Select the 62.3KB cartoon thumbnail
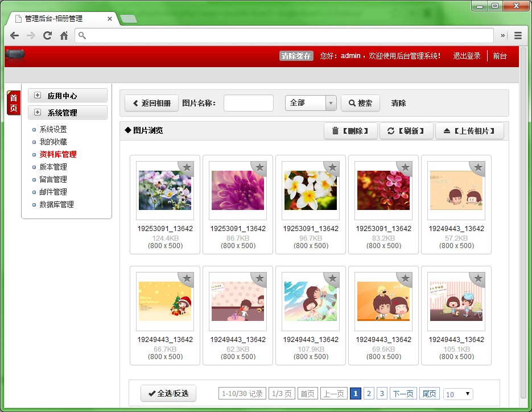 [x=238, y=302]
